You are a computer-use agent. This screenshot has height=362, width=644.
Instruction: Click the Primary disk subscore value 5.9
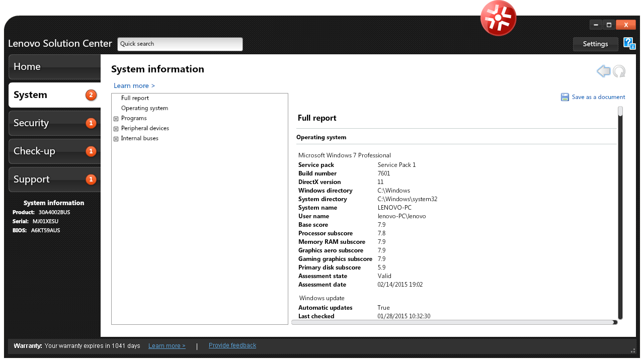pos(381,267)
